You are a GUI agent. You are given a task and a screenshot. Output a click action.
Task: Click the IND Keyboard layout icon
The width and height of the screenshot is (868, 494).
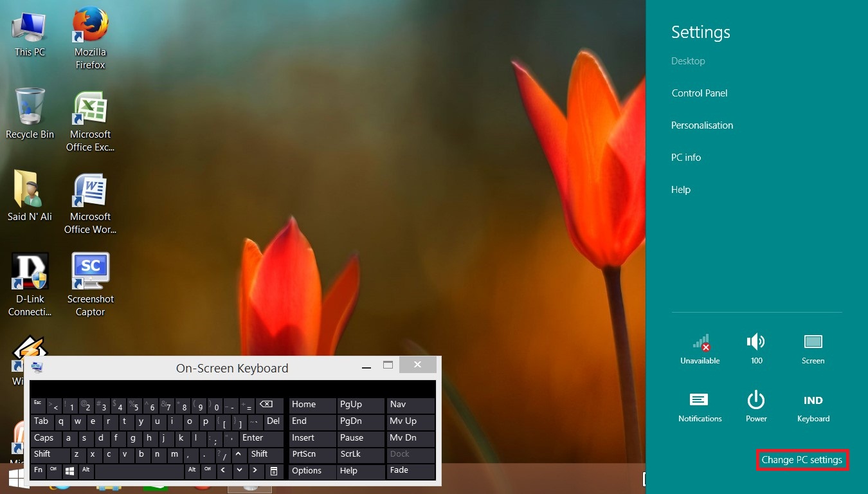813,401
